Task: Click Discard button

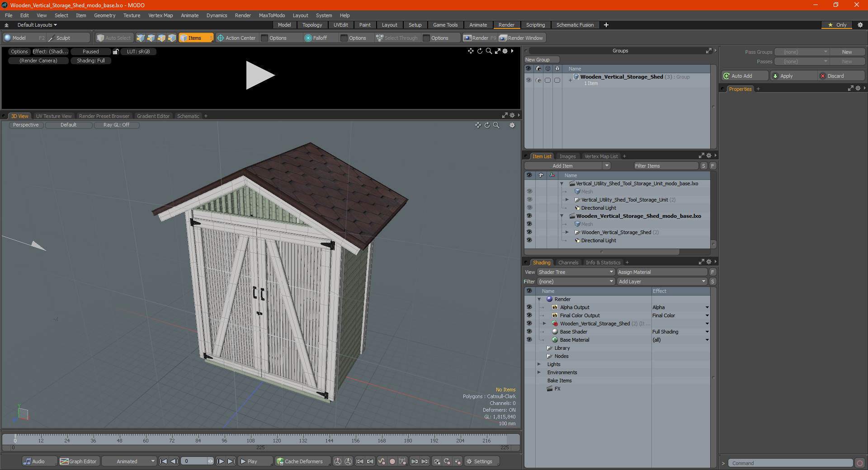Action: pos(841,76)
